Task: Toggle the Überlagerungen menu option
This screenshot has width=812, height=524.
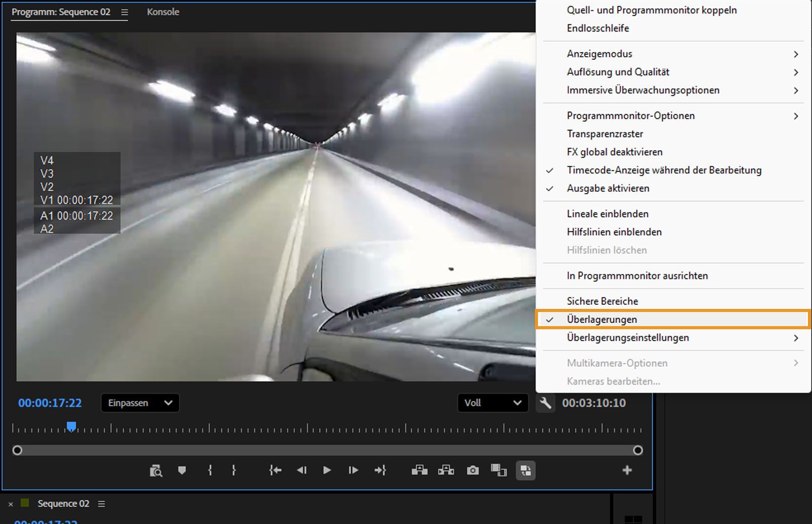Action: 601,320
